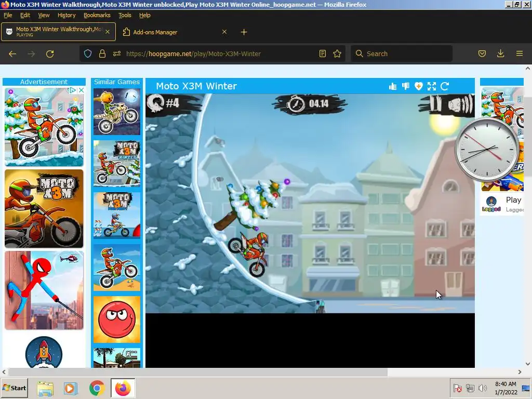Open the winter motocross advertisement image
The height and width of the screenshot is (399, 532).
[x=44, y=127]
